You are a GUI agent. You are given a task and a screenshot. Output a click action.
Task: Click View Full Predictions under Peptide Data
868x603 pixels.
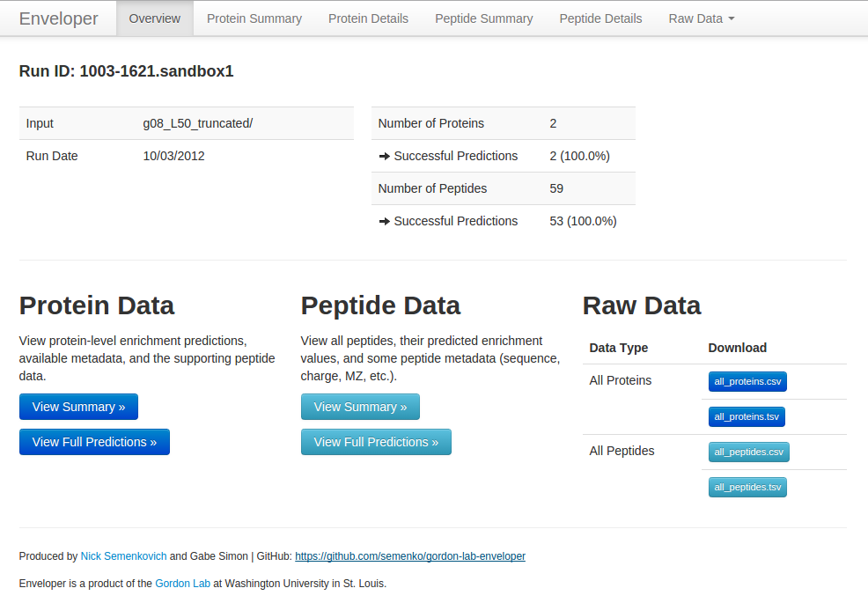tap(376, 442)
